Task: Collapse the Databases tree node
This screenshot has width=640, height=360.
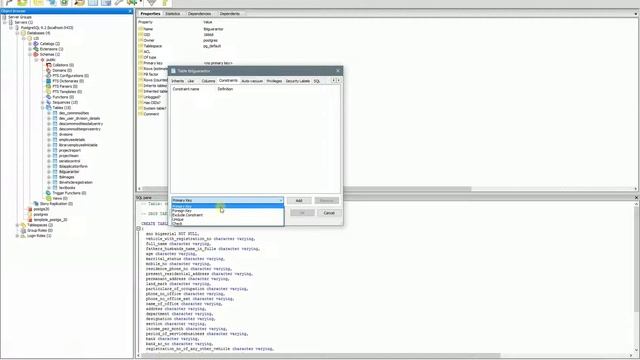Action: pyautogui.click(x=17, y=33)
